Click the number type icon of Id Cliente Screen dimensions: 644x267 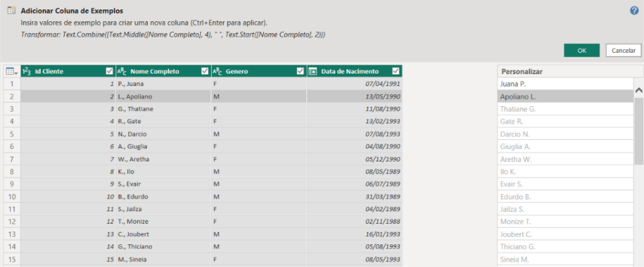click(x=26, y=72)
